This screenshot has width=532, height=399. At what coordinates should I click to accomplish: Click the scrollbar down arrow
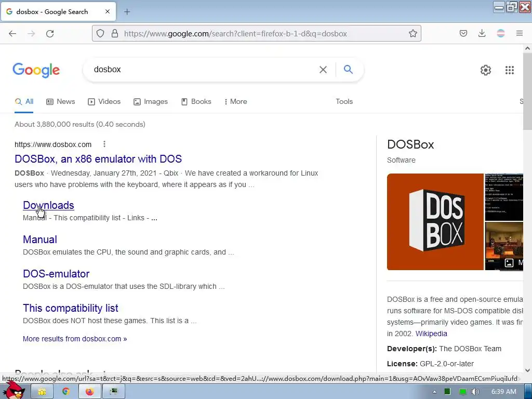(527, 370)
